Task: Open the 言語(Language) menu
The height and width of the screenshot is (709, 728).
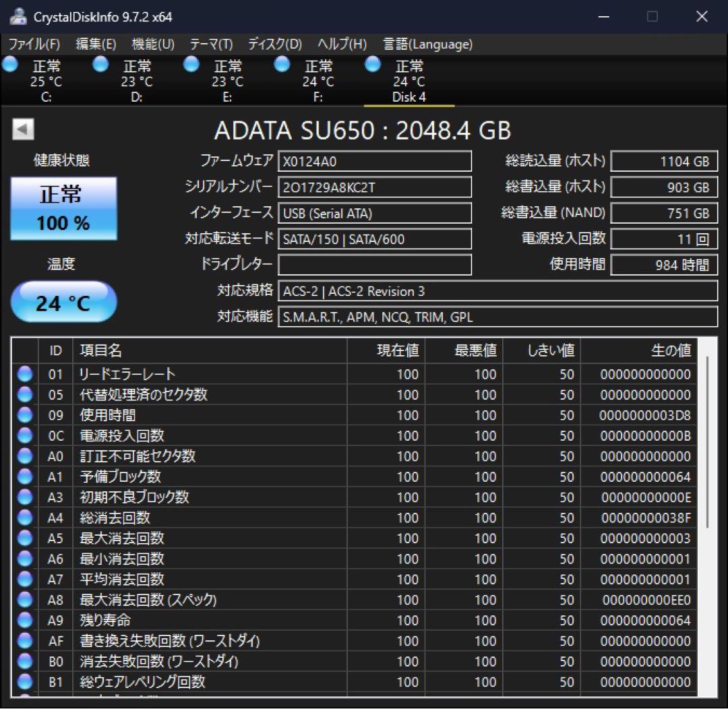Action: pos(427,44)
